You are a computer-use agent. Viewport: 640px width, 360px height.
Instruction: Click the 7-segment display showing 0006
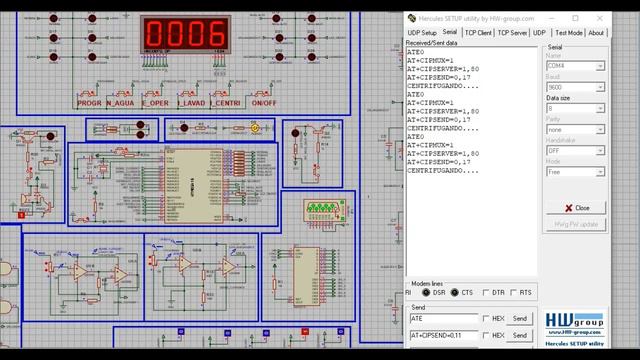pyautogui.click(x=186, y=34)
